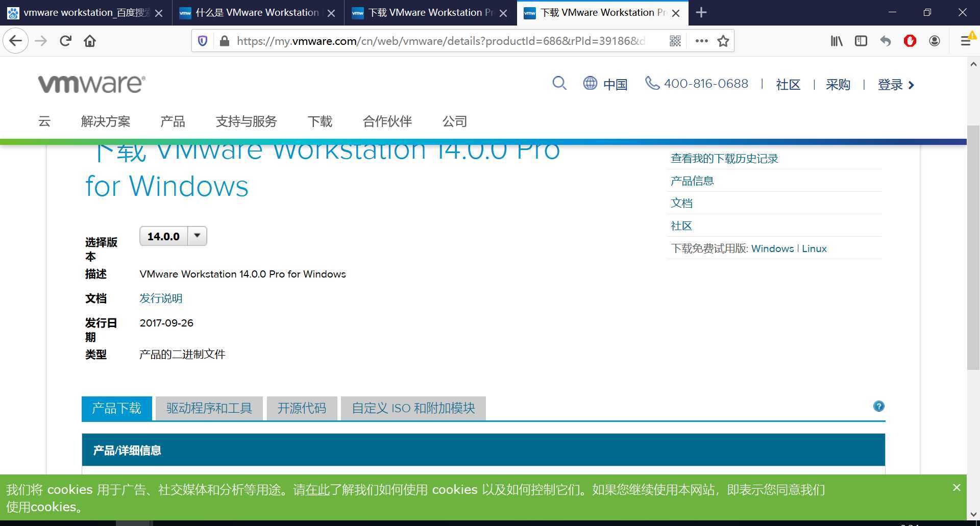
Task: Click the scrollbar up arrow
Action: (x=973, y=64)
